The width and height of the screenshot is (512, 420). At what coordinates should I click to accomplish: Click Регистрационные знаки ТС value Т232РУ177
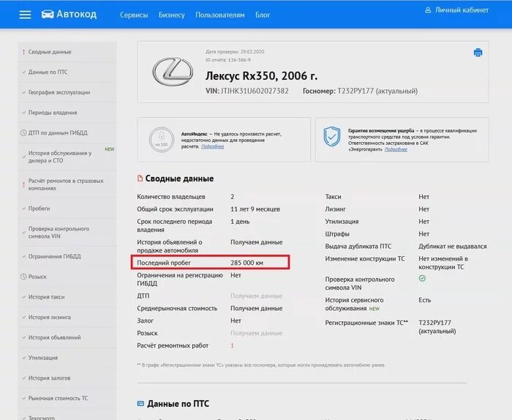coord(435,323)
